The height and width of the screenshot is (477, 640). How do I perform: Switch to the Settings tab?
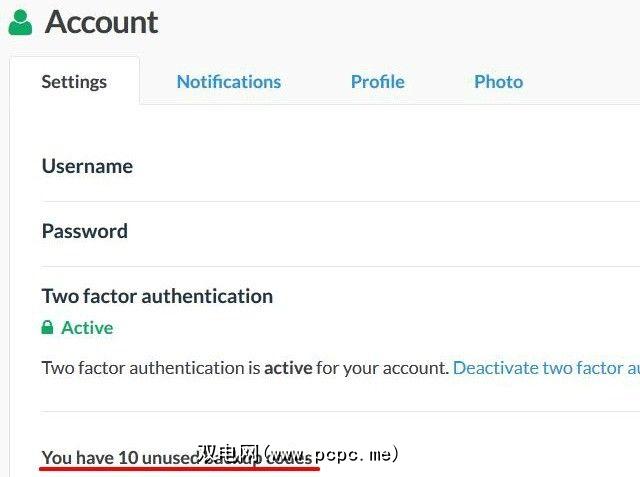(x=74, y=82)
